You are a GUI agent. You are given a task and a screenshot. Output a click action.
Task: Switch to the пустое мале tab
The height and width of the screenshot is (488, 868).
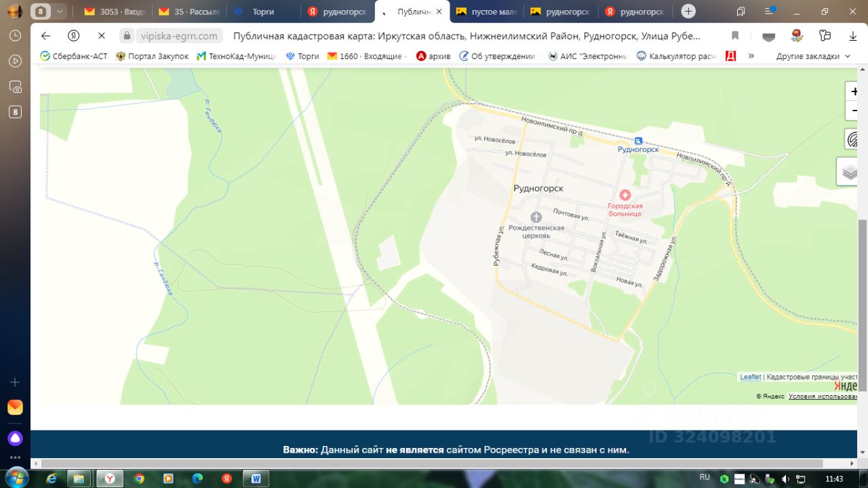click(486, 12)
